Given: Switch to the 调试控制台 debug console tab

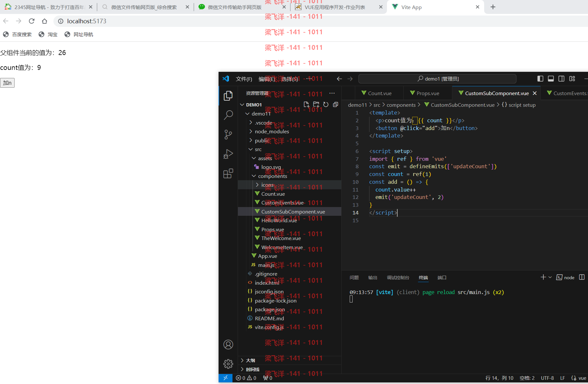Looking at the screenshot, I should click(398, 278).
